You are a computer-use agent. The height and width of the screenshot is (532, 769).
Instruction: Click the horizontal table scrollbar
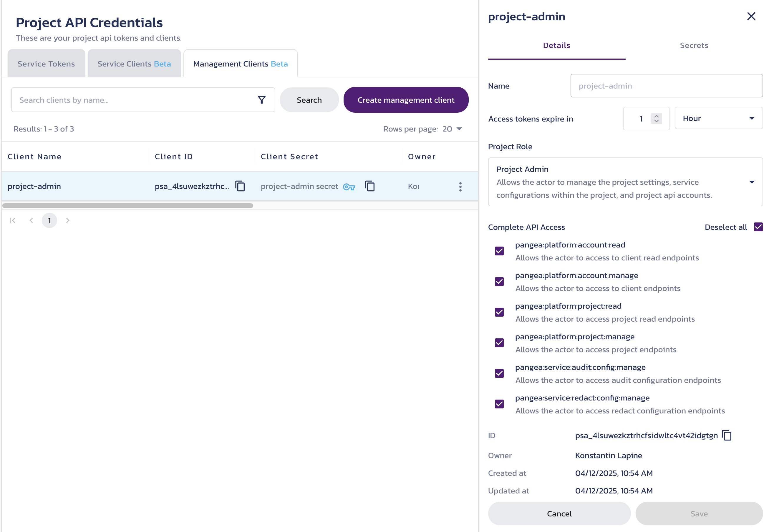[x=128, y=206]
